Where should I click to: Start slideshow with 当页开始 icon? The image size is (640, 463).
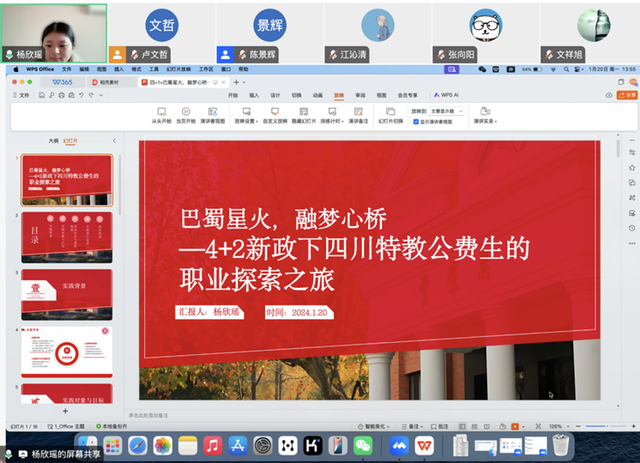[187, 112]
